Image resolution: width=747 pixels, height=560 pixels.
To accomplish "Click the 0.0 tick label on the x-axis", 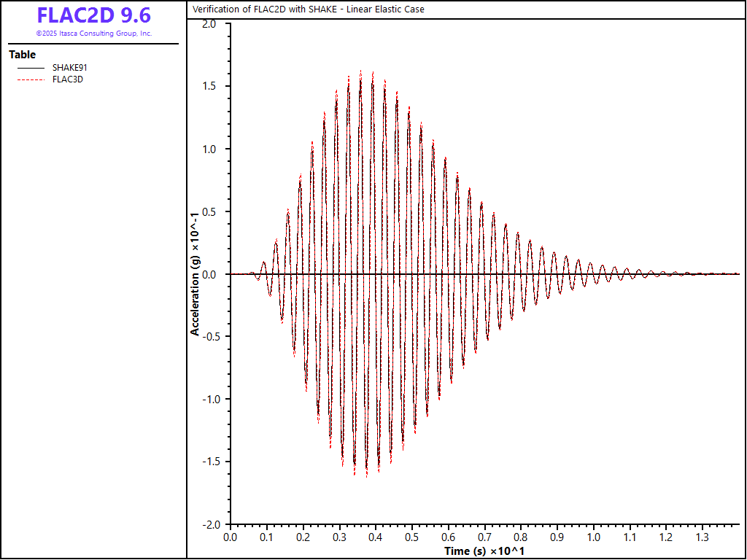I will pyautogui.click(x=230, y=537).
